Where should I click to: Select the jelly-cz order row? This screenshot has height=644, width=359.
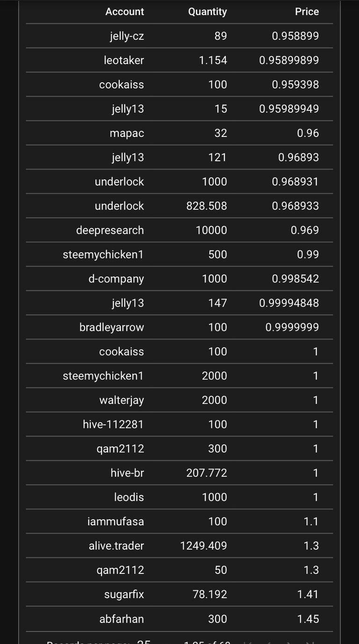pos(179,36)
